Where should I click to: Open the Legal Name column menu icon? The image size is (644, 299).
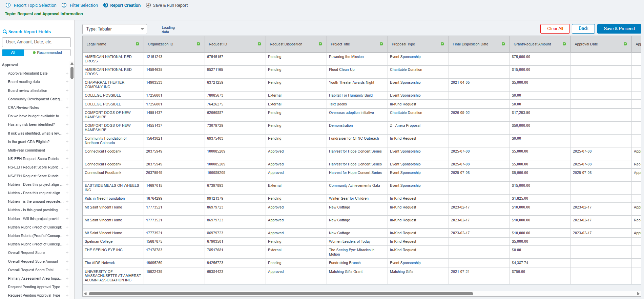coord(137,44)
